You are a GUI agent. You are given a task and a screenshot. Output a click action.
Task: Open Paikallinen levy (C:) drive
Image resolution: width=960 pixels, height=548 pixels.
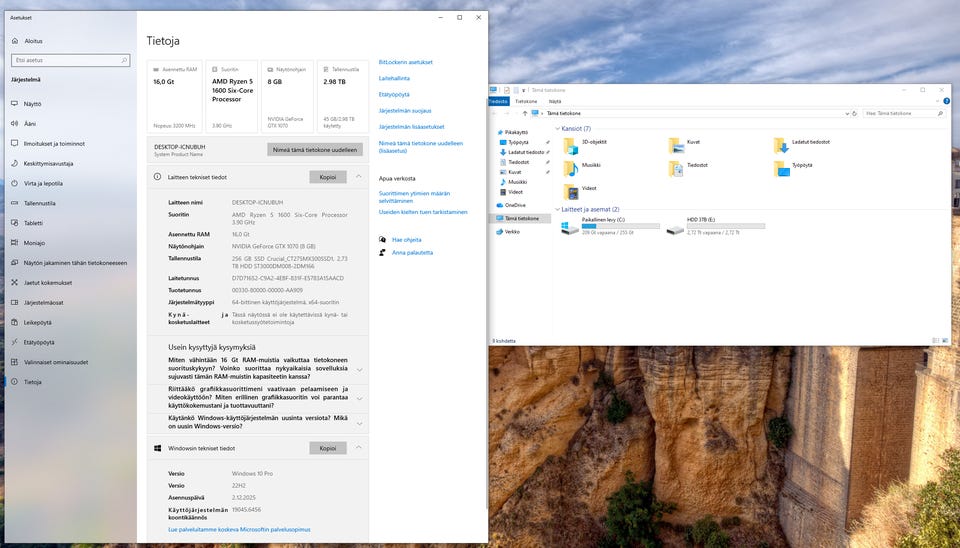(x=610, y=226)
